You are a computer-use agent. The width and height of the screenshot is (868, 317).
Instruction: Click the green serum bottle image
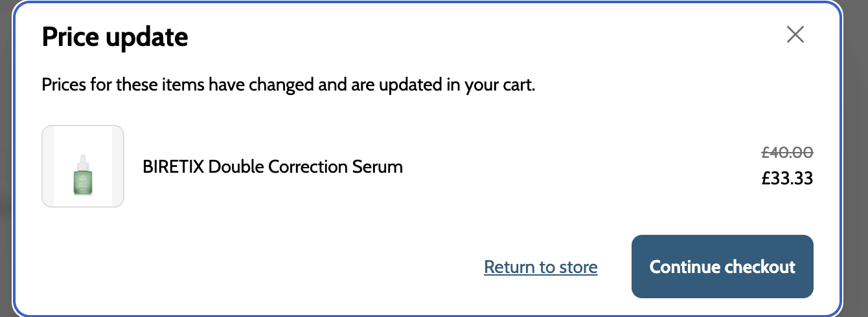pos(82,175)
